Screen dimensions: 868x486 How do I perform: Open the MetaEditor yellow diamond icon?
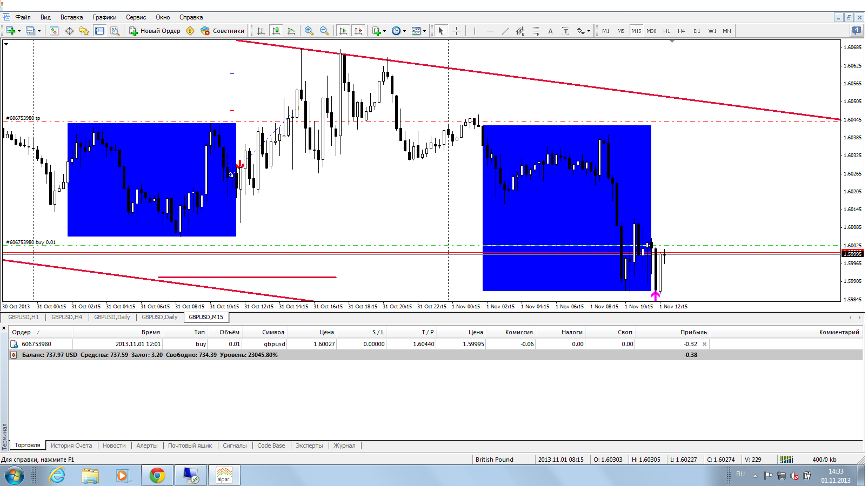(190, 31)
